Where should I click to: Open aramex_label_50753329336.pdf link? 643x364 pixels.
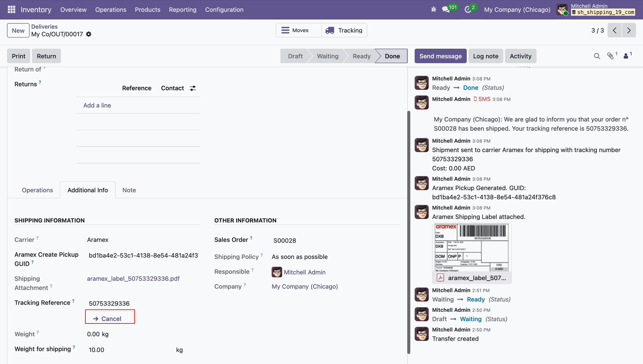click(133, 279)
